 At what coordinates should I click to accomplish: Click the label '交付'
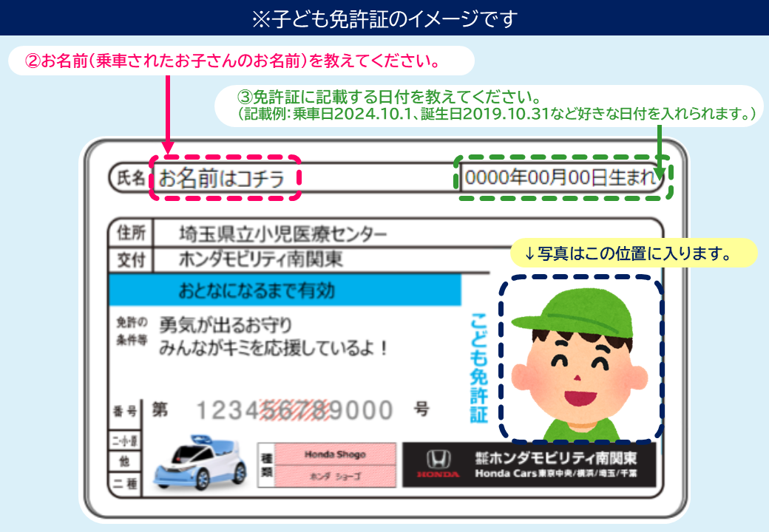[x=131, y=259]
